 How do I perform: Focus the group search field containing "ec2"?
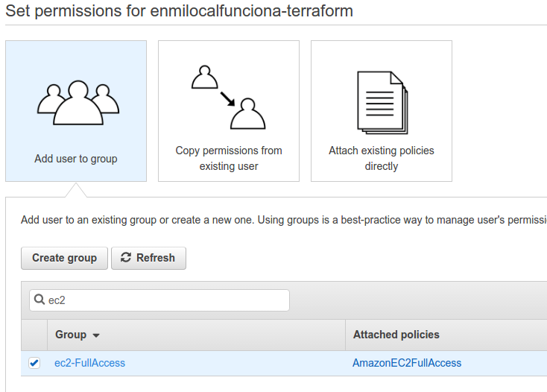click(x=165, y=300)
